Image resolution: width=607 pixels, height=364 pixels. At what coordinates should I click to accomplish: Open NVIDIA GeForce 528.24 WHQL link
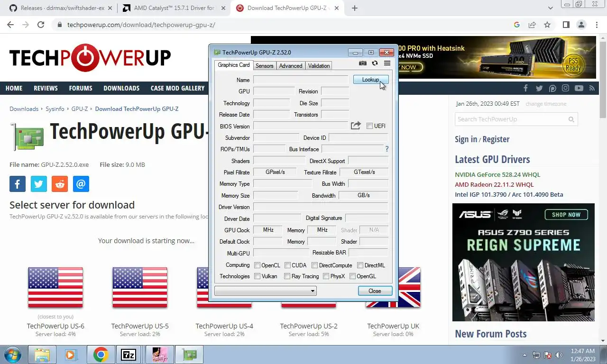[497, 174]
